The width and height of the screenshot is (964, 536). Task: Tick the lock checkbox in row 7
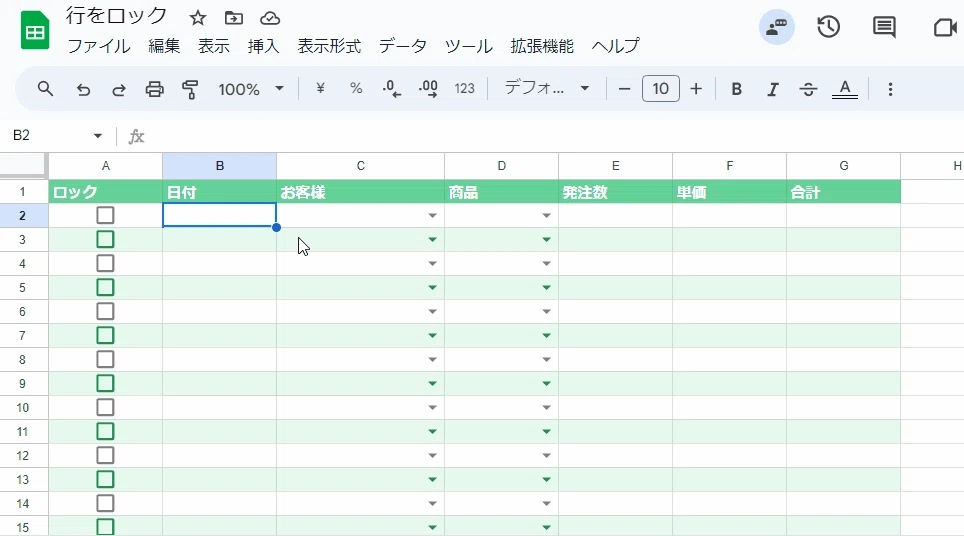105,335
